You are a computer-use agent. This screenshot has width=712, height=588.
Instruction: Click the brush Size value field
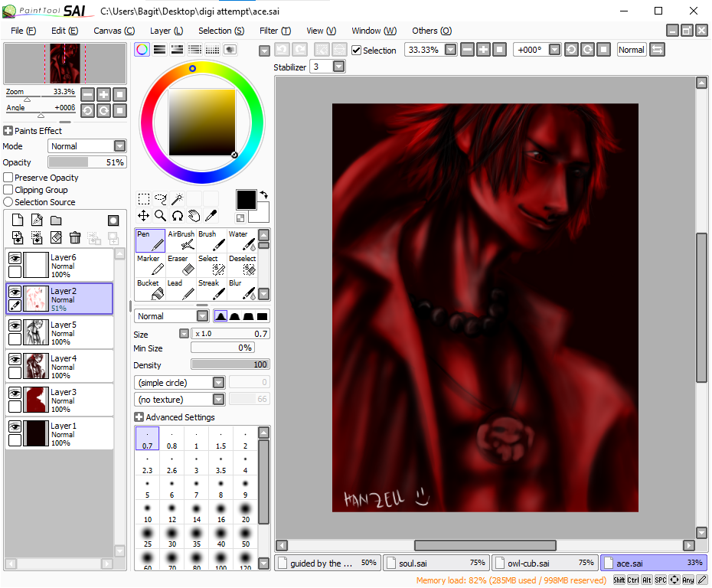230,333
